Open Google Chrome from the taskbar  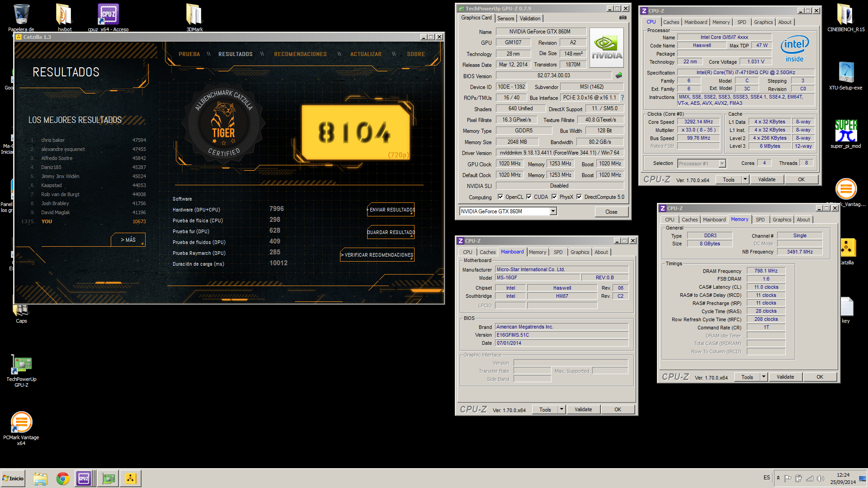[x=63, y=479]
